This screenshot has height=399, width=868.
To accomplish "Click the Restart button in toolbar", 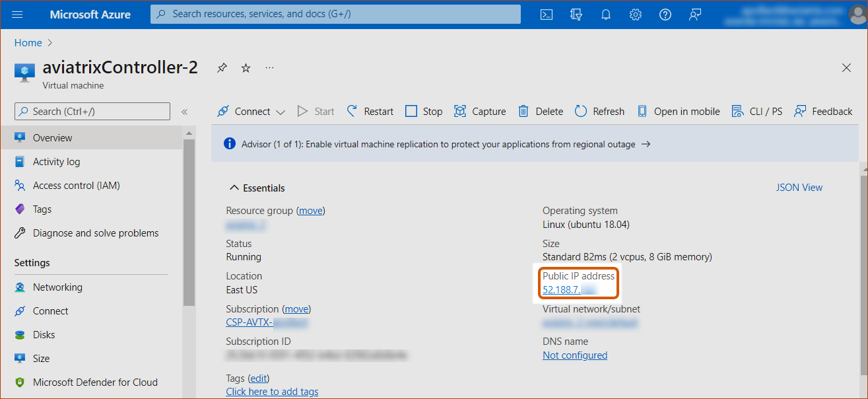I will tap(370, 112).
